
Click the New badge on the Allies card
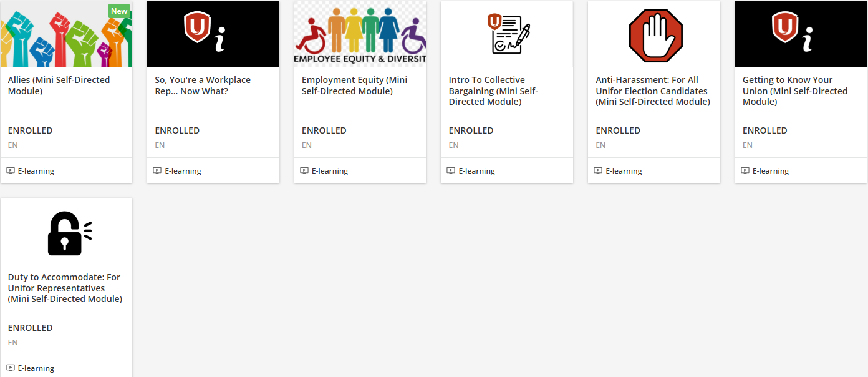118,11
